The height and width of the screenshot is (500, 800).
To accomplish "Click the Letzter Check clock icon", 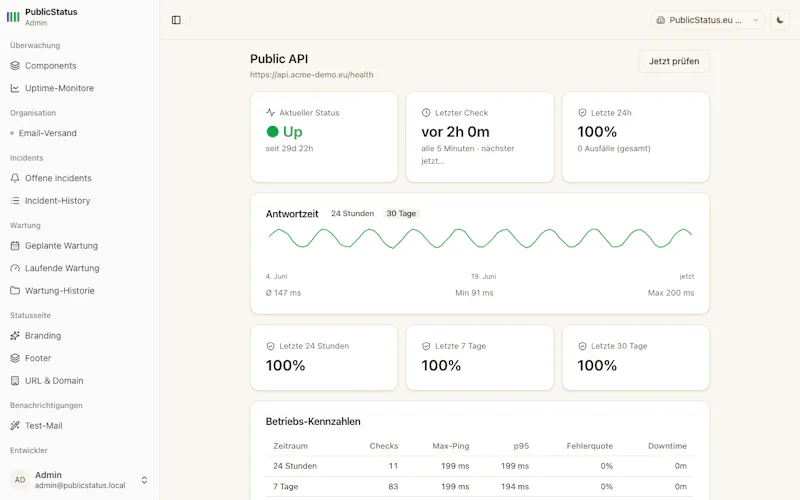I will [x=426, y=112].
